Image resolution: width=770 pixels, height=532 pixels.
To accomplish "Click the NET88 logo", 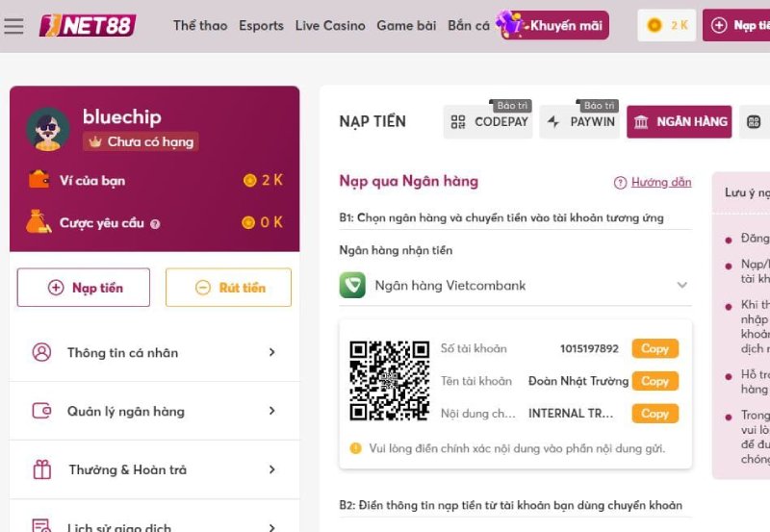I will pyautogui.click(x=88, y=26).
